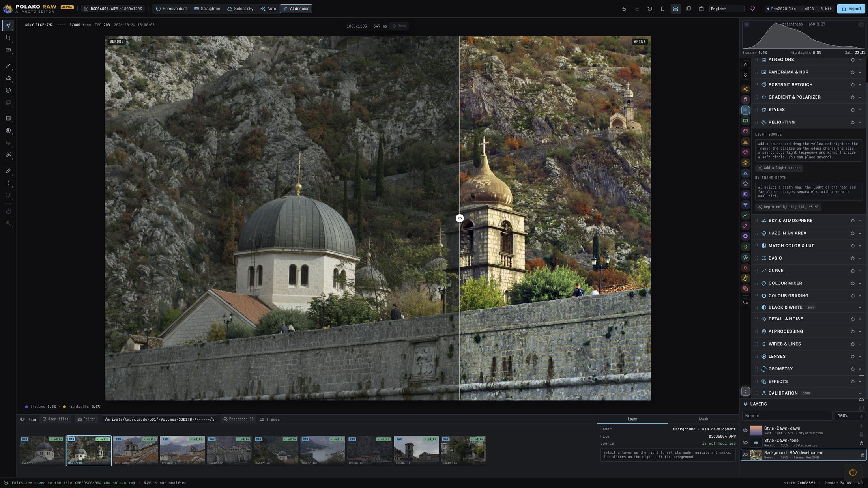Image resolution: width=868 pixels, height=488 pixels.
Task: Select the Crop tool
Action: coord(8,38)
